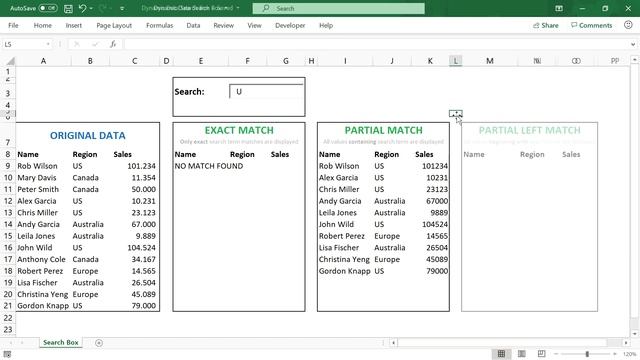
Task: Open the Ribbon Display Options icon
Action: pos(559,8)
